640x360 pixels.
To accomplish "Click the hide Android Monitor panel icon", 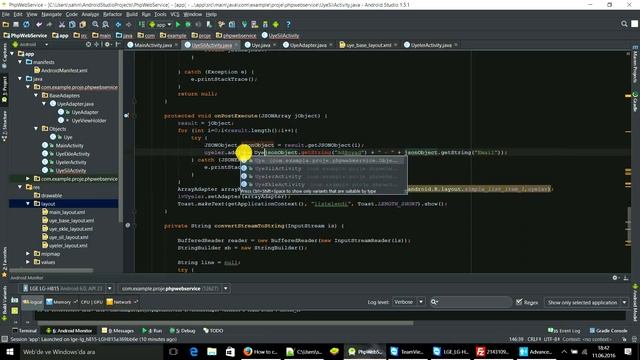I will pyautogui.click(x=626, y=278).
